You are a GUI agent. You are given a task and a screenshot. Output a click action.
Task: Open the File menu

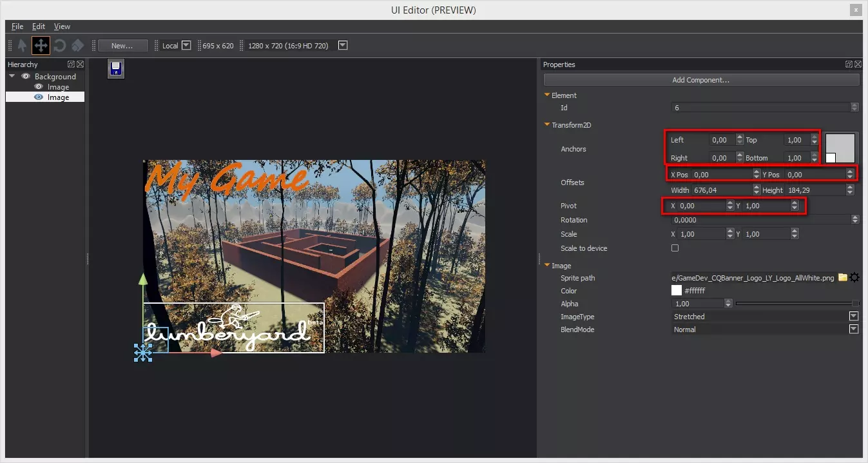(17, 26)
